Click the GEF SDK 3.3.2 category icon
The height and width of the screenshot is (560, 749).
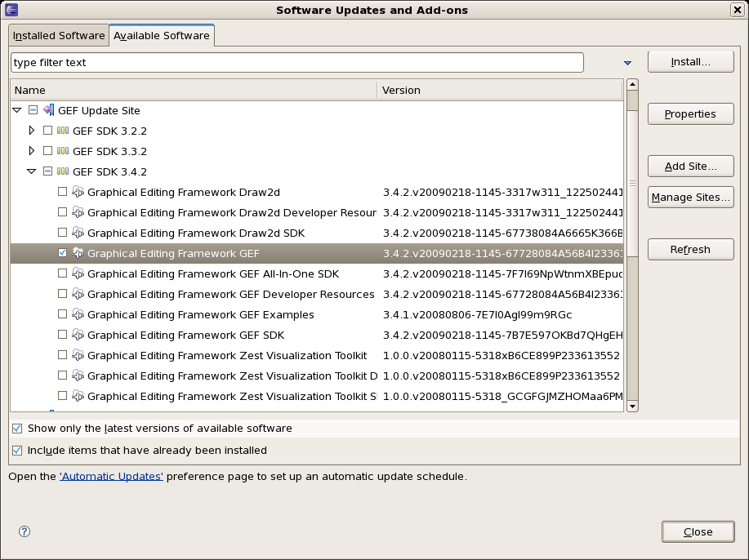pos(63,151)
